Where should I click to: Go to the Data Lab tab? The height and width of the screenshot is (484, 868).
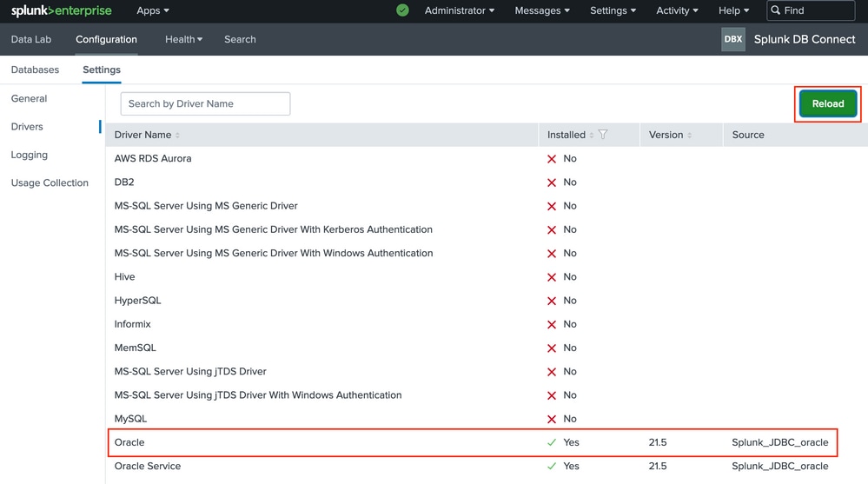click(x=31, y=39)
